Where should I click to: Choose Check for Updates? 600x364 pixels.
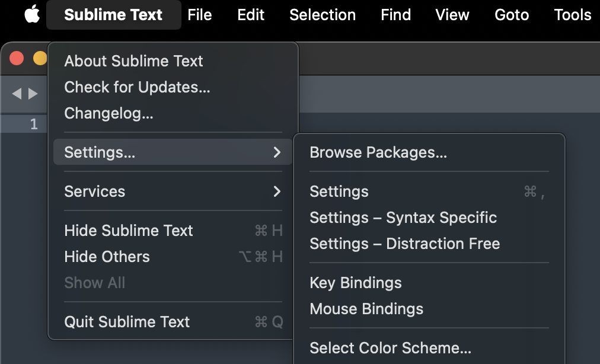pyautogui.click(x=137, y=87)
